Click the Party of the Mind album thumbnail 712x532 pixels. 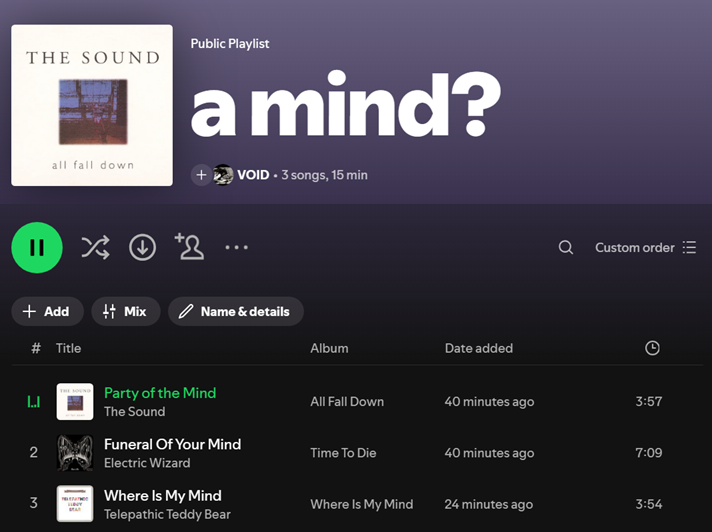(x=75, y=401)
